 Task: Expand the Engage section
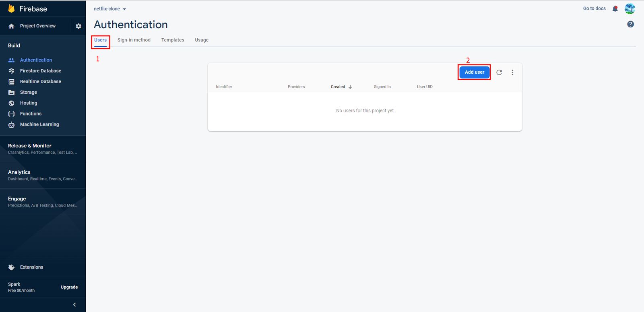(43, 202)
